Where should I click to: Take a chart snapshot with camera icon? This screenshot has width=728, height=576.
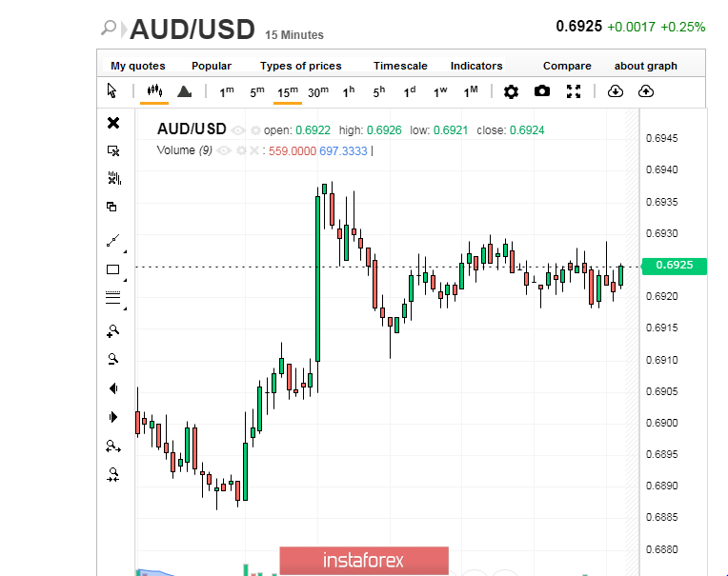tap(542, 90)
